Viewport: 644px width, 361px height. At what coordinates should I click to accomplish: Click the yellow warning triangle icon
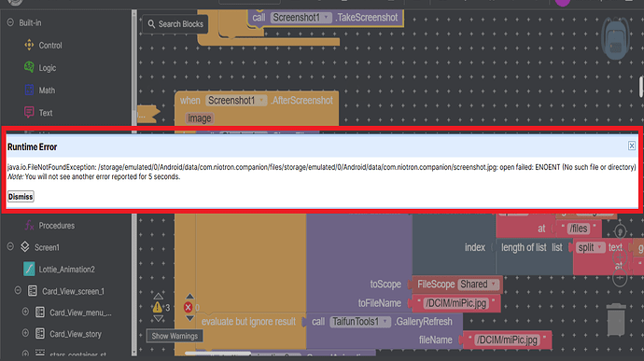(x=158, y=307)
